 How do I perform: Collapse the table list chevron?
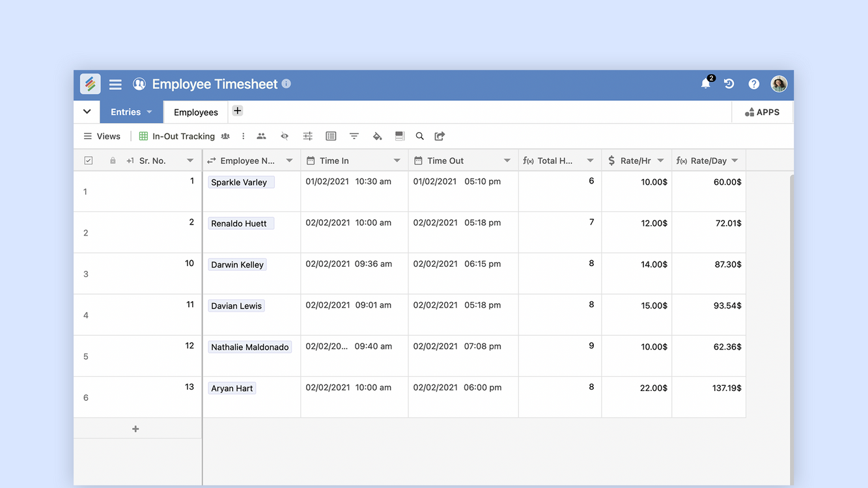click(87, 112)
